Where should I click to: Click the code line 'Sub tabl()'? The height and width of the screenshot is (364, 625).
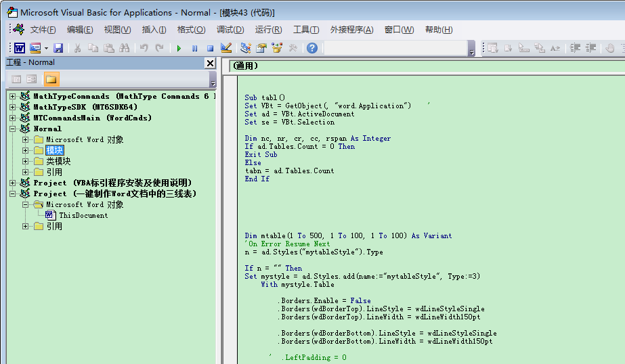point(265,97)
